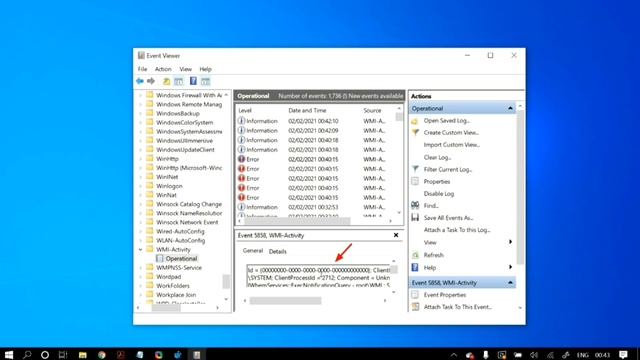The height and width of the screenshot is (360, 640).
Task: Toggle the Show/Hide Console Tree toolbar icon
Action: click(179, 81)
